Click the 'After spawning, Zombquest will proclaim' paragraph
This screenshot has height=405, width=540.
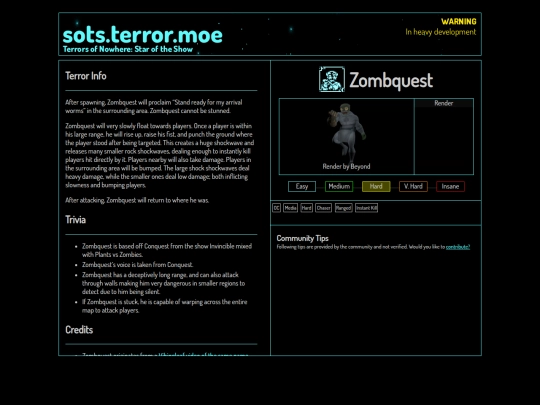(x=154, y=106)
